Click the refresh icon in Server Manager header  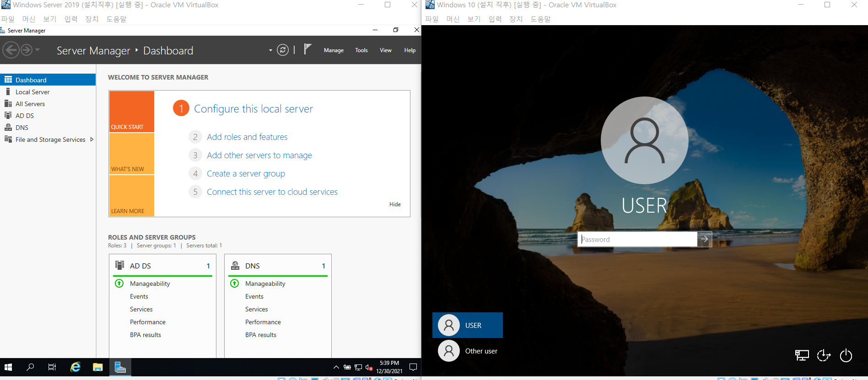(283, 50)
